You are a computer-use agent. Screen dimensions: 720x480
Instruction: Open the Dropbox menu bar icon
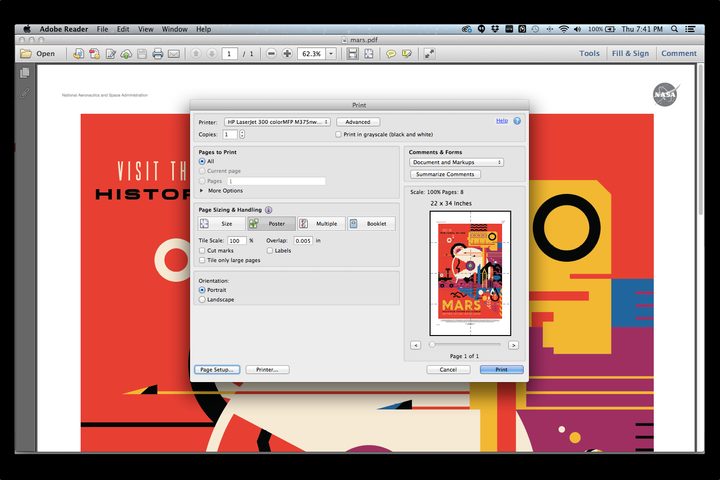point(495,29)
